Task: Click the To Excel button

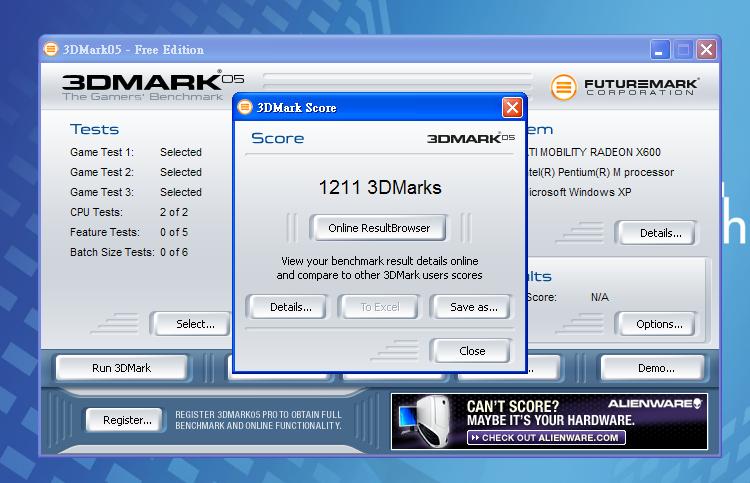Action: click(x=379, y=307)
